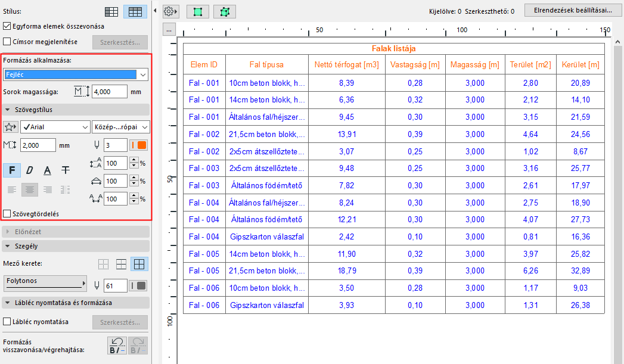Screen dimensions: 624x364
Task: Click the gear settings icon above the ruler
Action: click(x=169, y=11)
